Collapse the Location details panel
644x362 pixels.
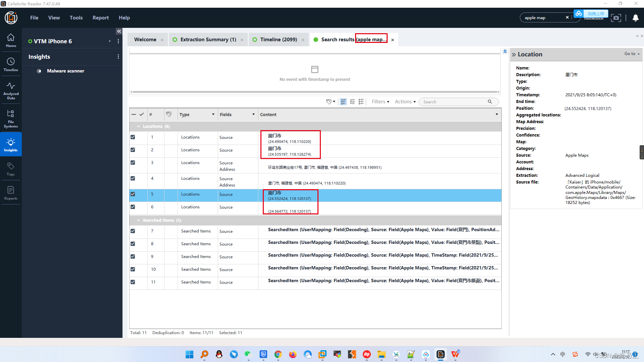point(513,54)
